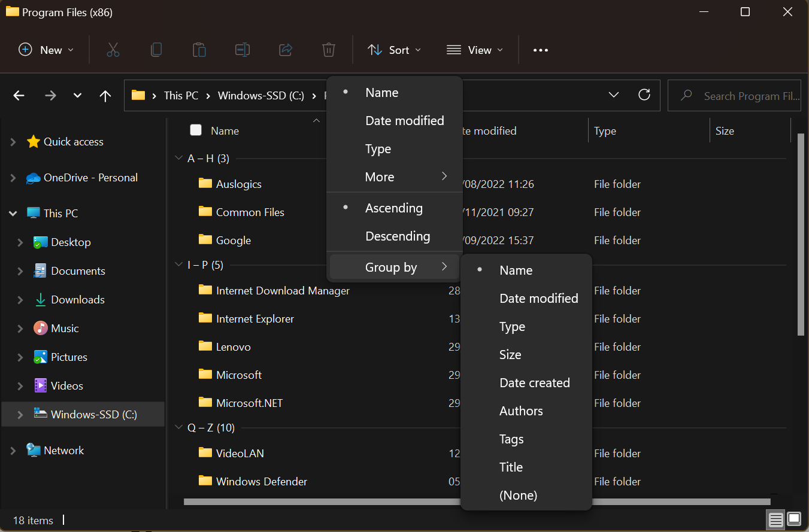Open the View menu button
This screenshot has height=532, width=809.
[x=474, y=50]
